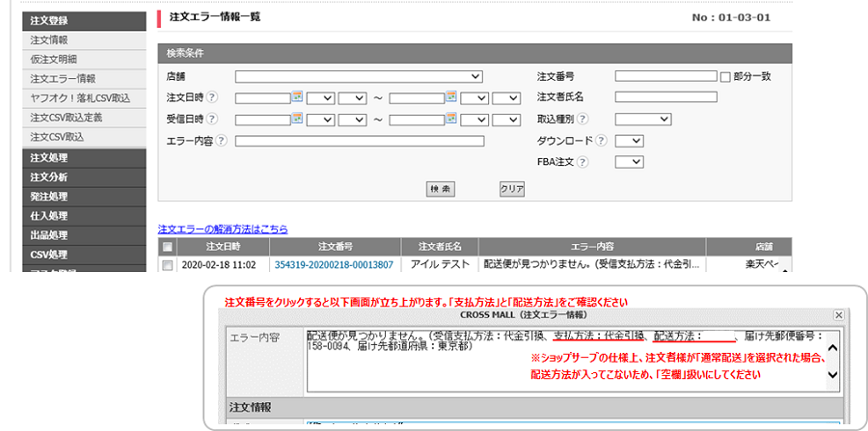Screen dimensions: 868x431
Task: Show help icon next to 受信日時
Action: coord(212,119)
